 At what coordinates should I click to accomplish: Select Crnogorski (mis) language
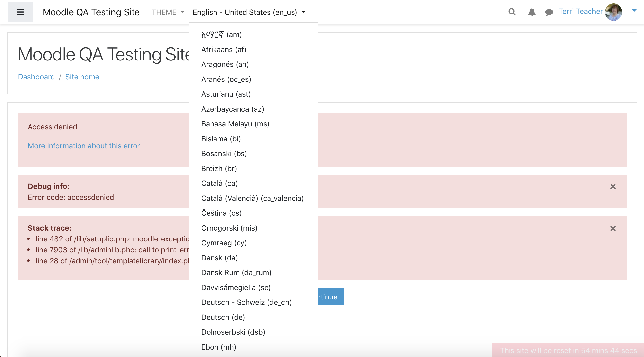click(253, 228)
